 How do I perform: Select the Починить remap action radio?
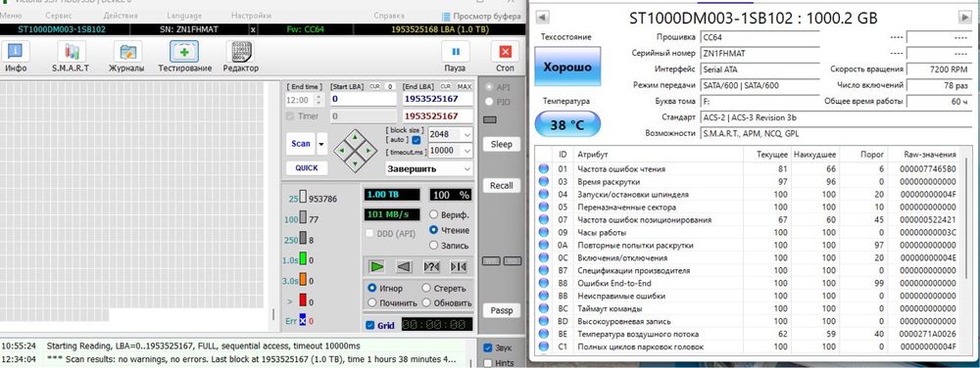click(x=371, y=302)
